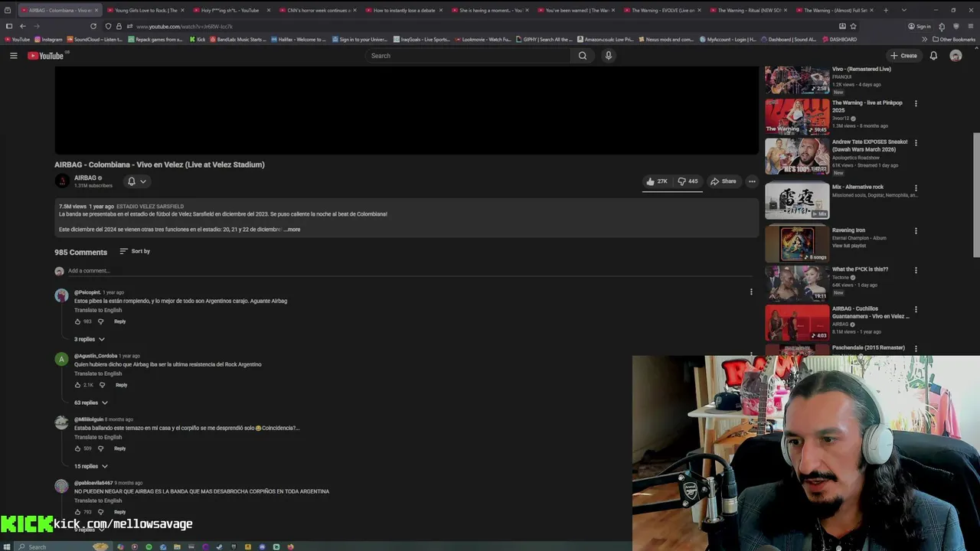The width and height of the screenshot is (980, 551).
Task: Dislike the @Psicopint comment
Action: pos(100,321)
